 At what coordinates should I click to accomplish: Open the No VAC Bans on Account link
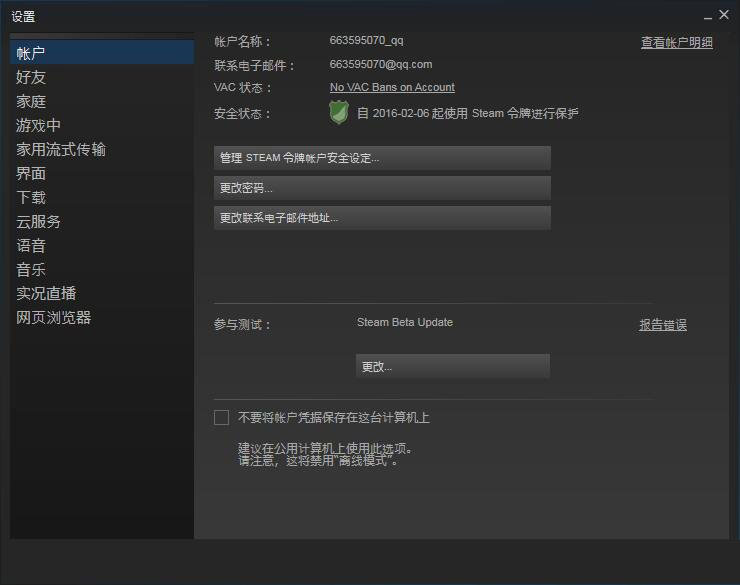point(392,87)
